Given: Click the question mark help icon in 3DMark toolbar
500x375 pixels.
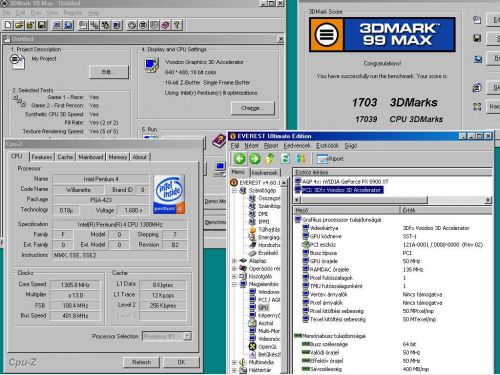Looking at the screenshot, I should point(177,25).
